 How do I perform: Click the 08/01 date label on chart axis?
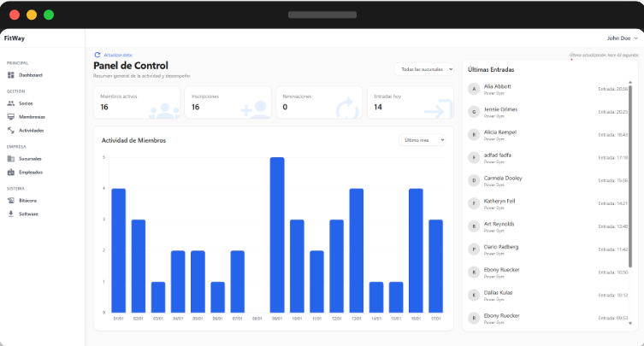pos(257,319)
